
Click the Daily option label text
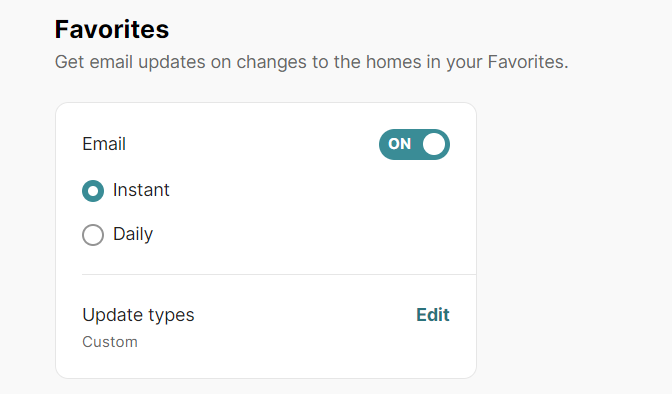click(133, 235)
